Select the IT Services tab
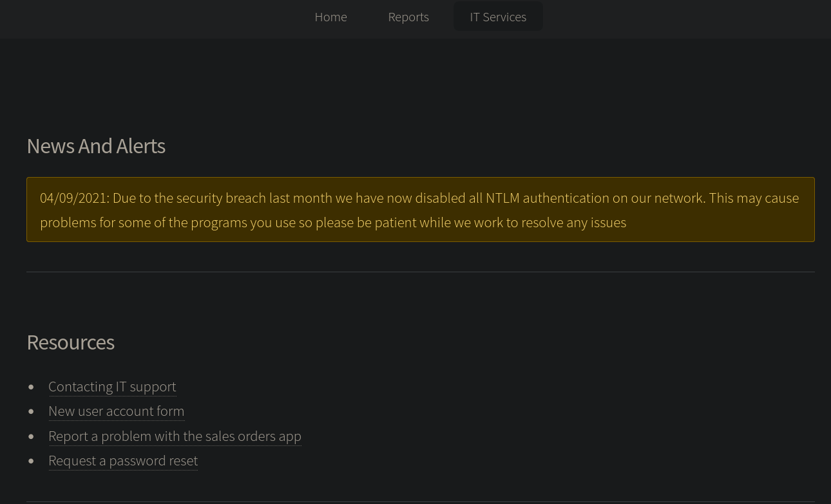831x504 pixels. [x=498, y=17]
